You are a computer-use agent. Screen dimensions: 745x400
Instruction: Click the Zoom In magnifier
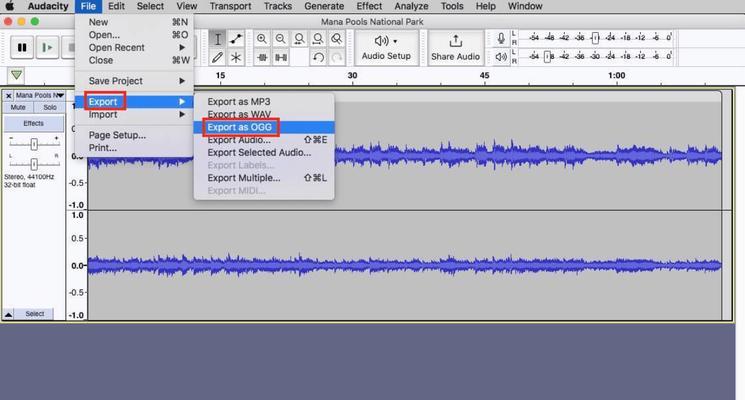262,39
